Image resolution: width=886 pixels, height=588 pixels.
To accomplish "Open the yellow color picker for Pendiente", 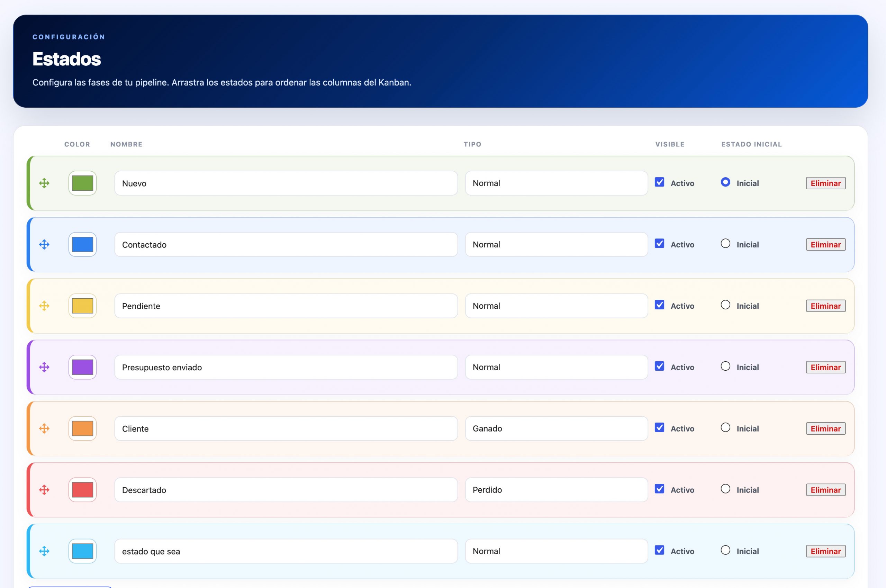I will [82, 306].
